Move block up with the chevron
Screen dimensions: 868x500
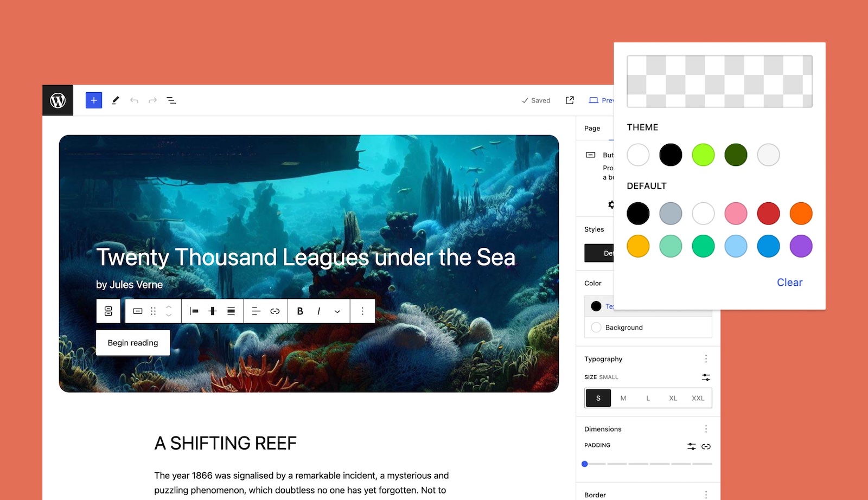coord(169,307)
